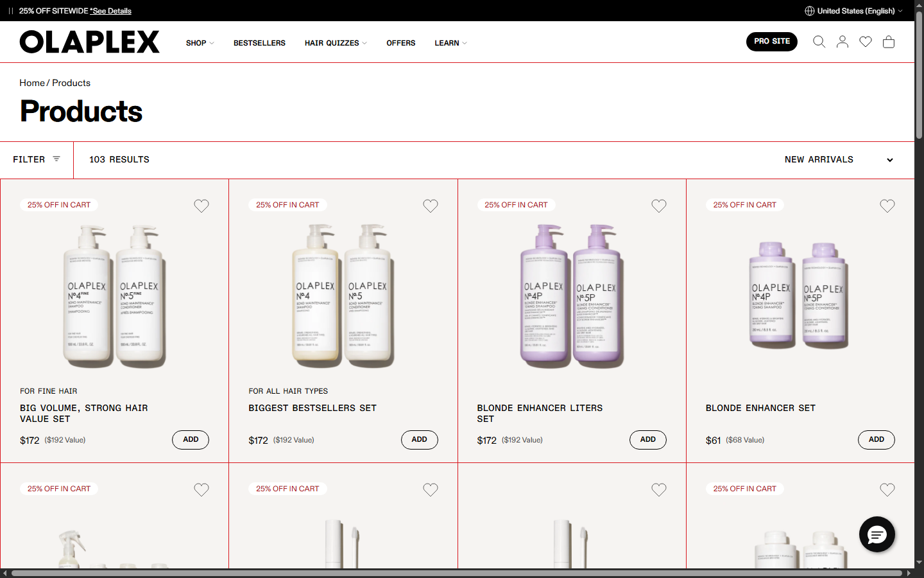Pause the promo banner with pause icon
This screenshot has width=924, height=578.
click(11, 11)
